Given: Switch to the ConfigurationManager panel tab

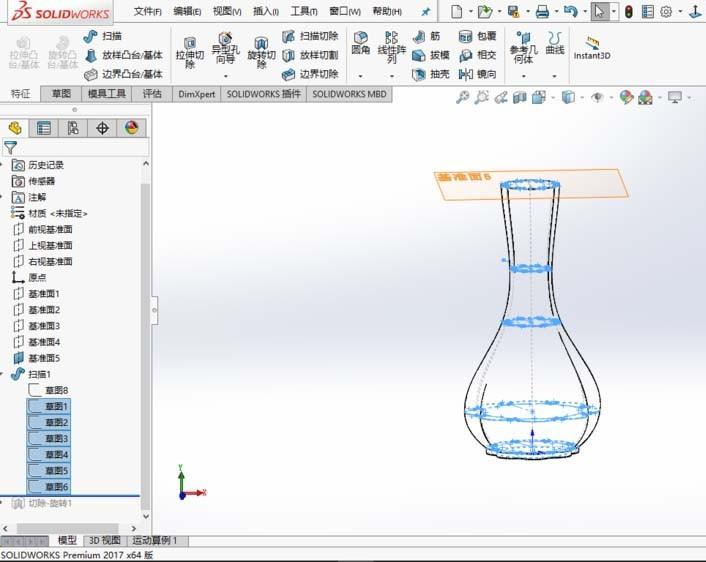Looking at the screenshot, I should pyautogui.click(x=73, y=128).
